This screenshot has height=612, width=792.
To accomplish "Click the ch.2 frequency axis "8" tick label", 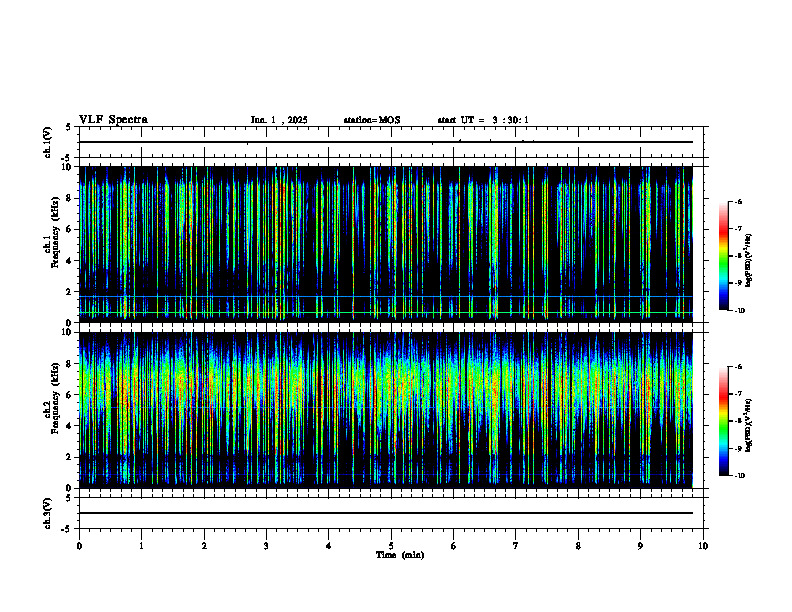I will pos(69,364).
